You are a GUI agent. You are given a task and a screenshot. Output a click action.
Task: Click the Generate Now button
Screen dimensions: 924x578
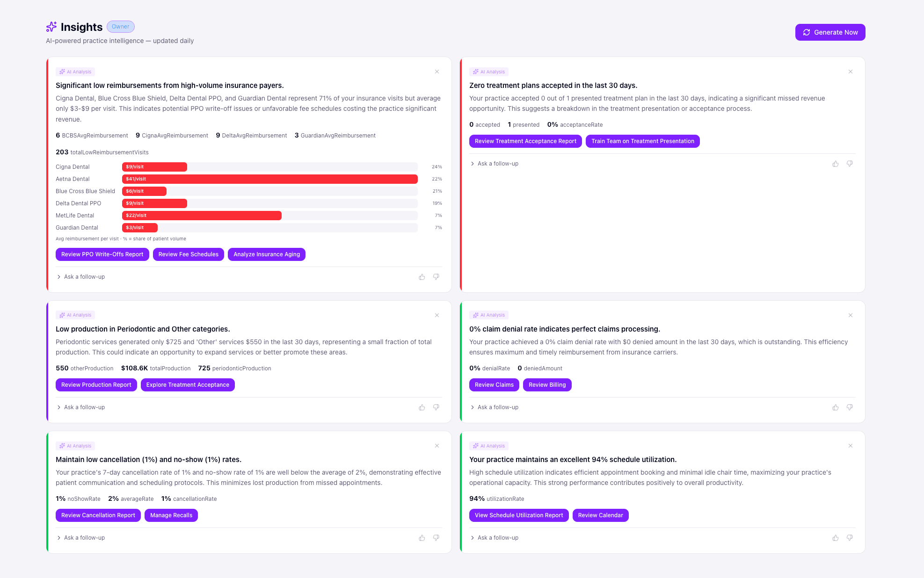[x=830, y=32]
